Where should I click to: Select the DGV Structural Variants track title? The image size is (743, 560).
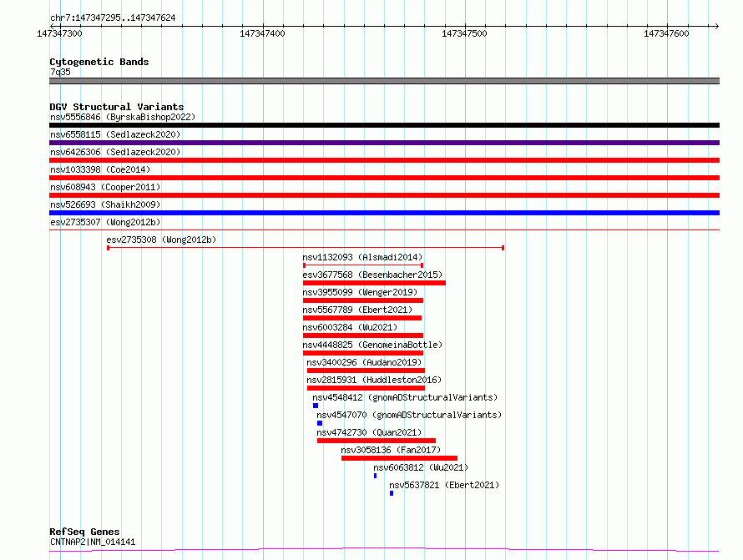click(117, 107)
